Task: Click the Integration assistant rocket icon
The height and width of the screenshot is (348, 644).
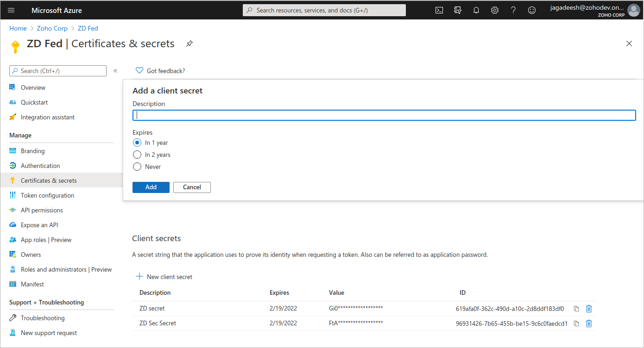Action: click(13, 117)
